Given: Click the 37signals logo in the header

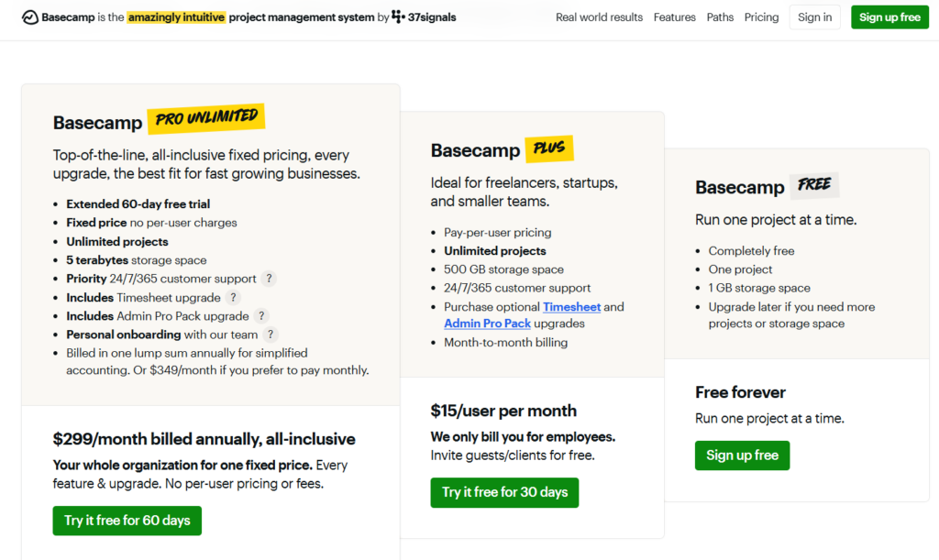Looking at the screenshot, I should click(423, 16).
